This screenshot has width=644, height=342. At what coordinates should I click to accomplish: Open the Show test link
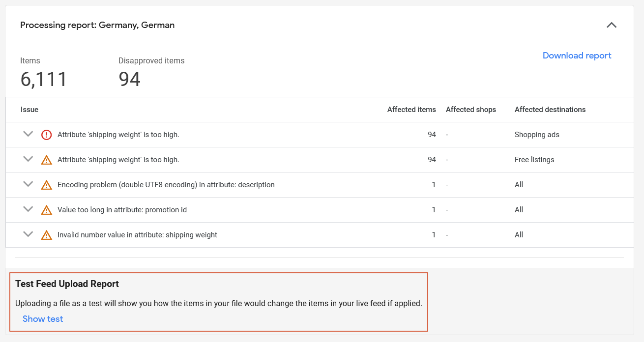43,319
